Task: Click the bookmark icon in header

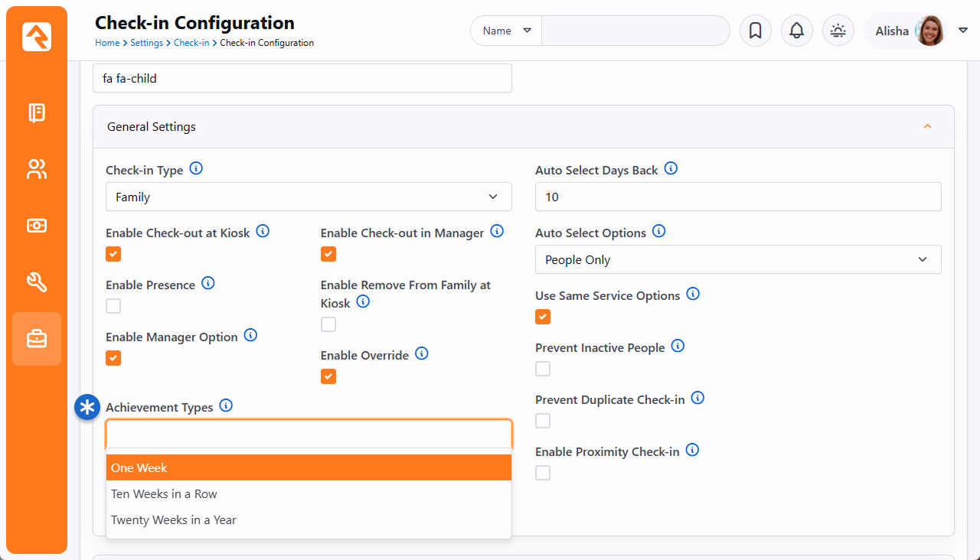Action: coord(755,31)
